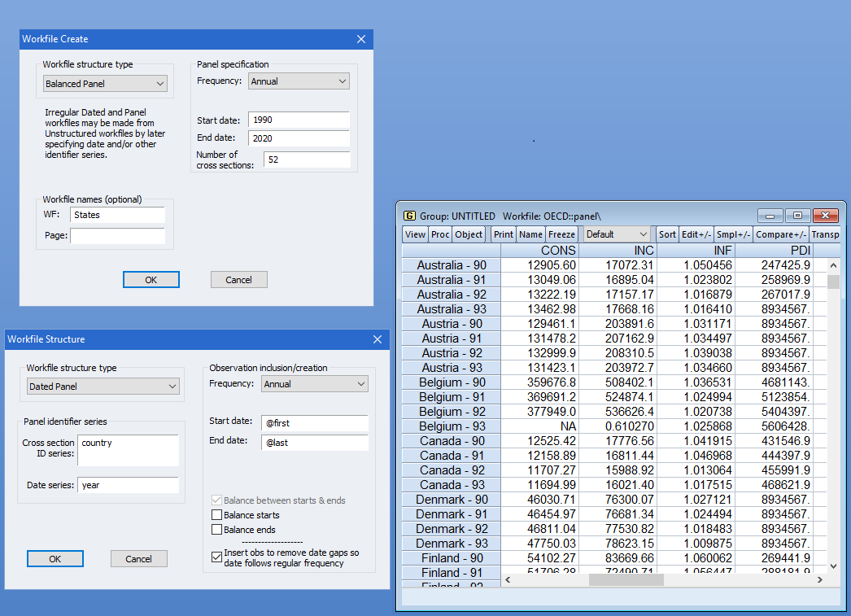Click the Group window G icon

pos(409,216)
